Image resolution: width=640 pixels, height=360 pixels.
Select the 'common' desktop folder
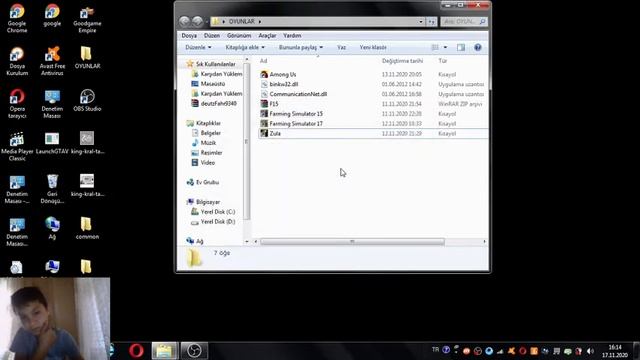point(87,228)
